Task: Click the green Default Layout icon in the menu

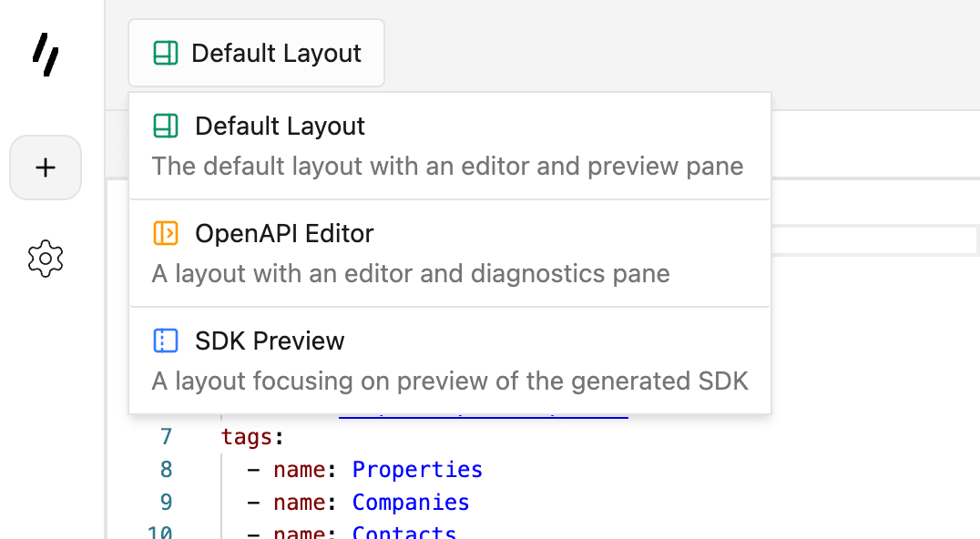Action: click(x=165, y=126)
